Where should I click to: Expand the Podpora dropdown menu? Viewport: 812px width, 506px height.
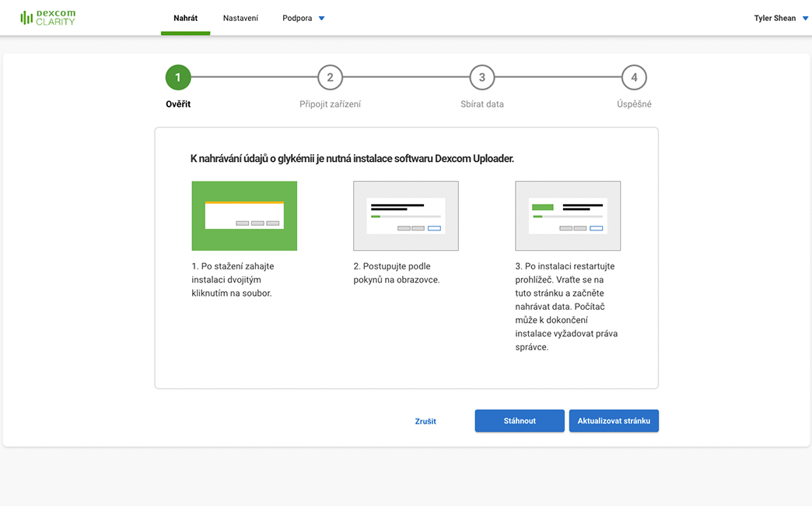tap(297, 18)
